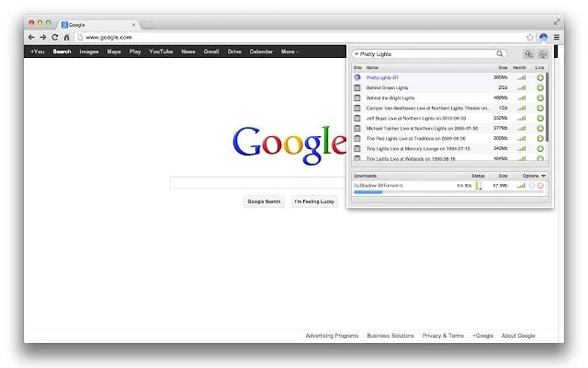This screenshot has height=368, width=588.
Task: Open YouTube in the Google bar
Action: coord(161,52)
